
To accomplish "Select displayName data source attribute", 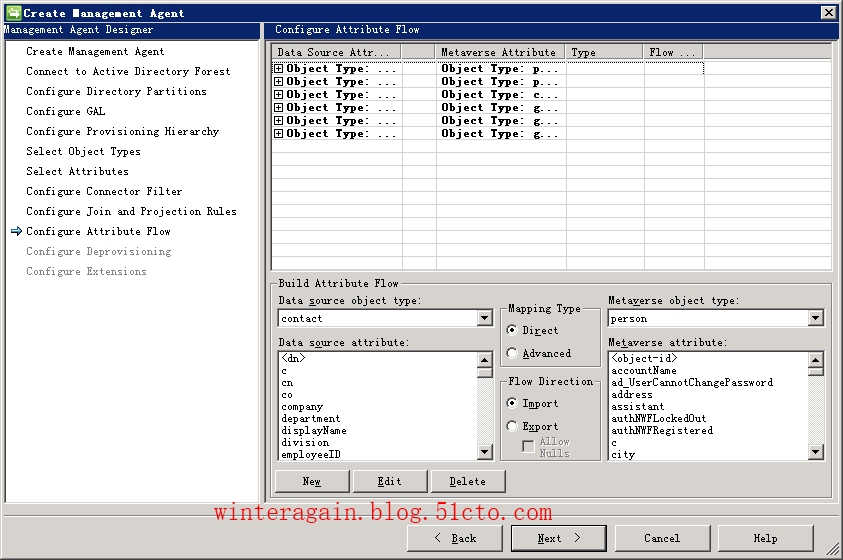I will click(314, 430).
